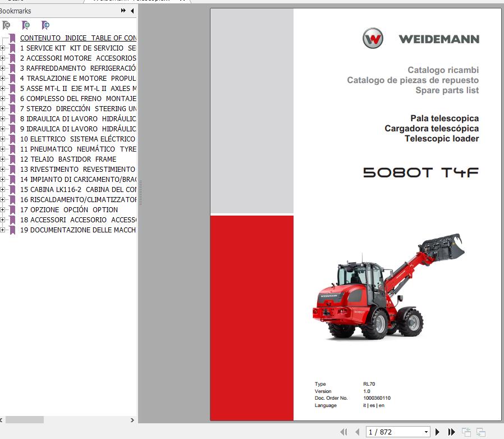The width and height of the screenshot is (504, 439).
Task: Expand the 2 ACCESSORI MOTORE bookmark
Action: coord(3,58)
